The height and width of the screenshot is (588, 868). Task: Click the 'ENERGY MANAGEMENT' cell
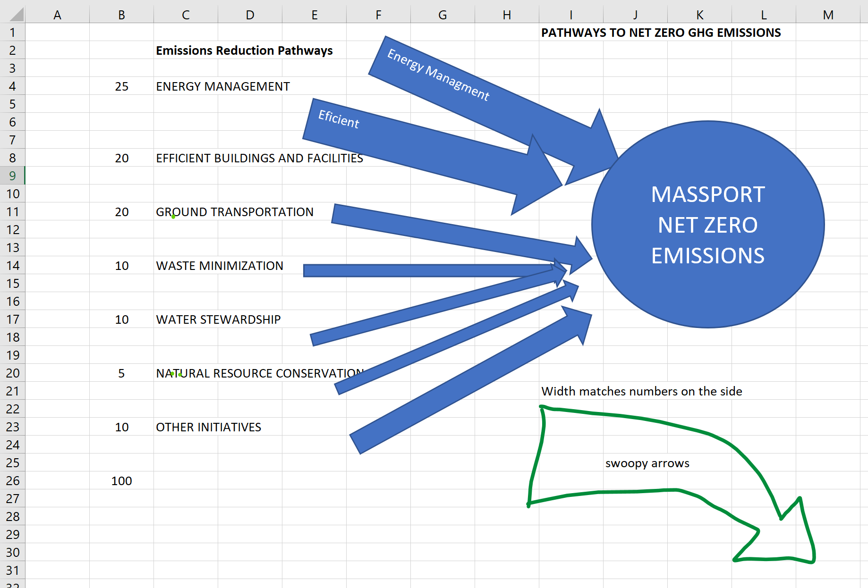(223, 86)
